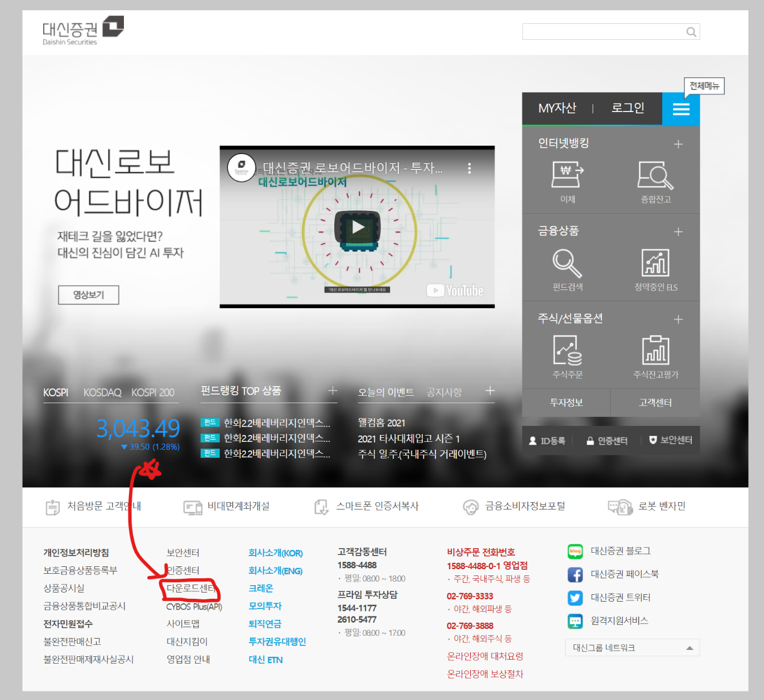Click in the top search field

604,32
